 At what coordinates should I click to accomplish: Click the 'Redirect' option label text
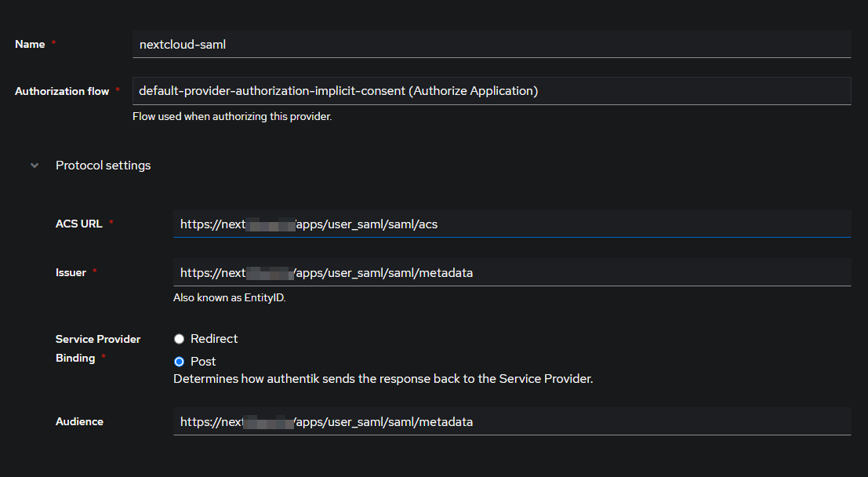pyautogui.click(x=214, y=339)
